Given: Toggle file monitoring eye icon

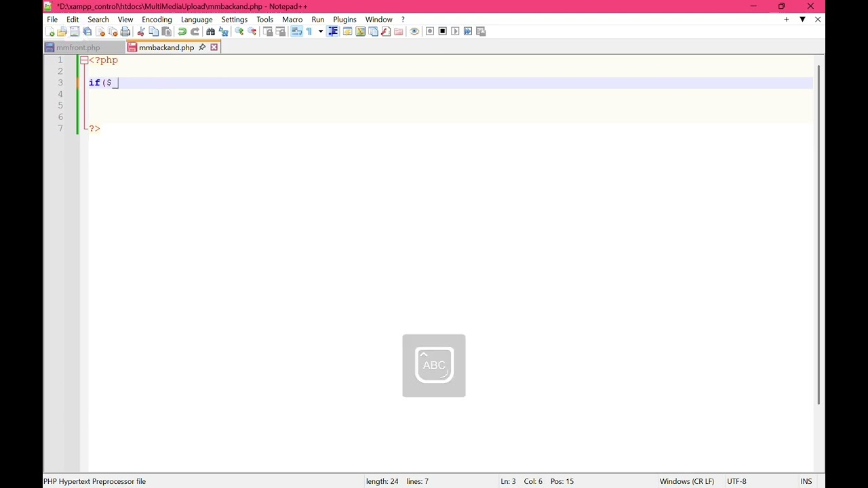Looking at the screenshot, I should click(414, 31).
